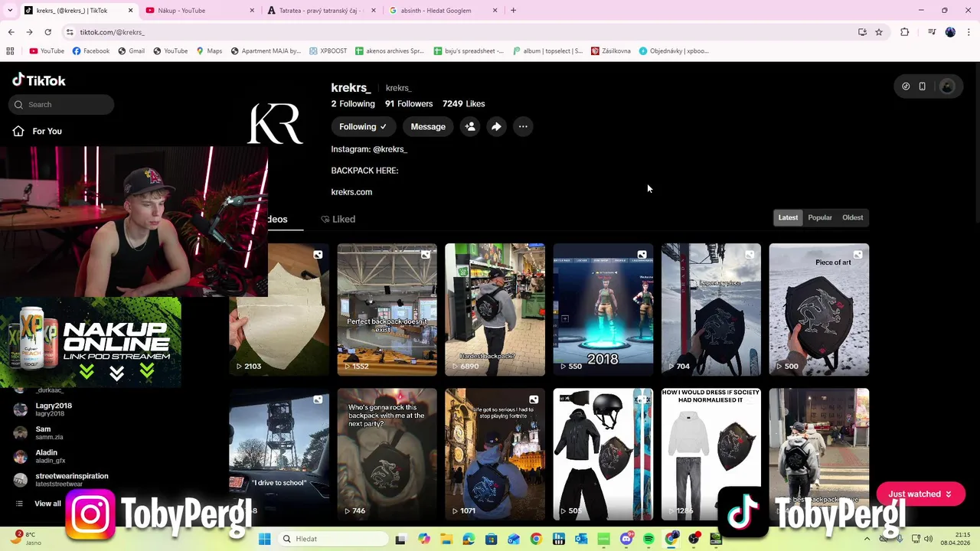Viewport: 980px width, 551px height.
Task: Open the krekrs.com bio link
Action: 351,192
